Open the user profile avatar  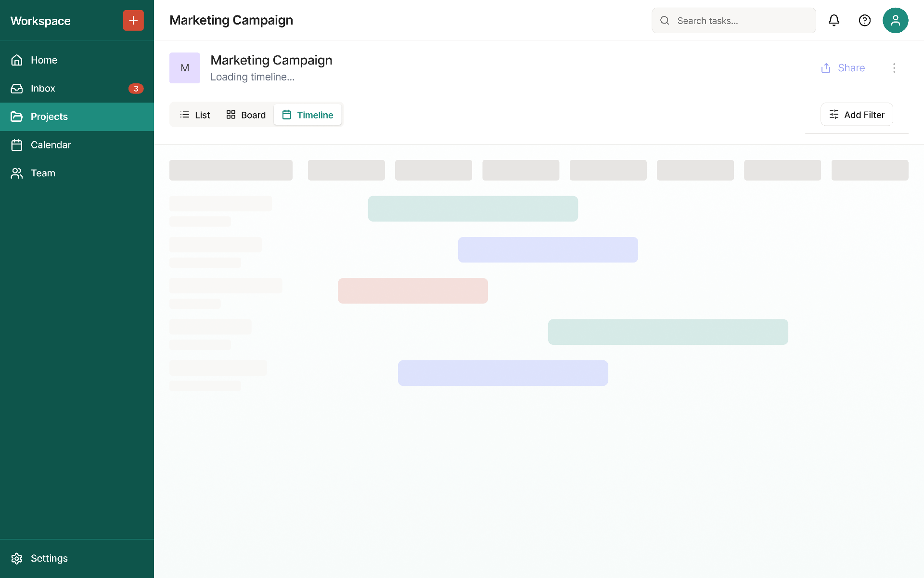pyautogui.click(x=896, y=20)
